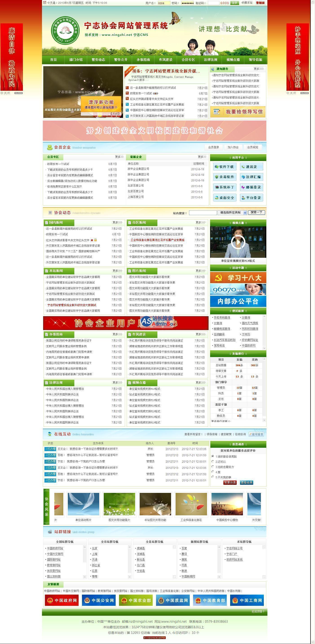Viewport: 315px width, 644px height.
Task: Click 签写留言 button icon
Action: 256,434
